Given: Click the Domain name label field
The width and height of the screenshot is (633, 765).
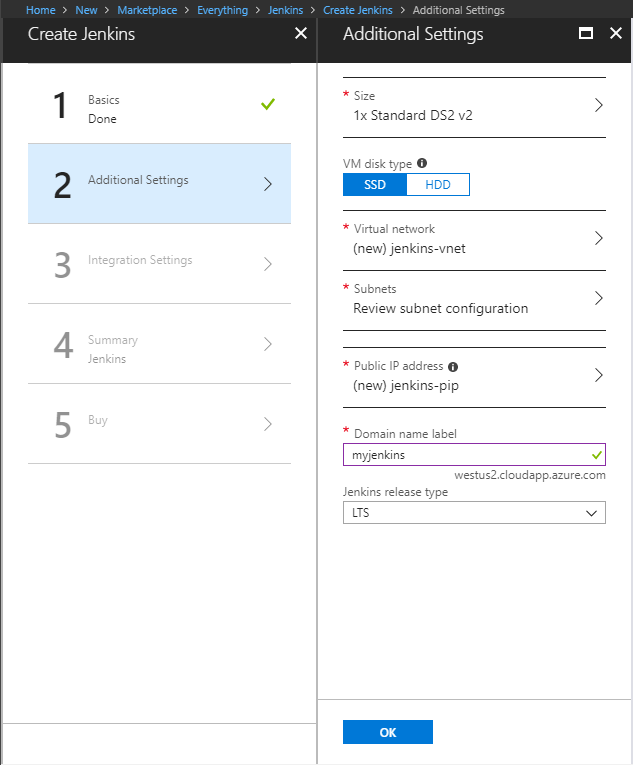Looking at the screenshot, I should (474, 455).
